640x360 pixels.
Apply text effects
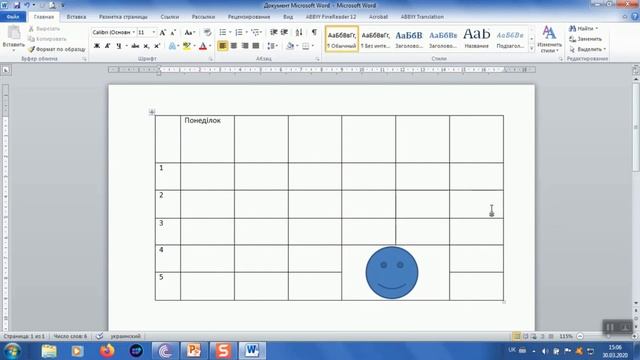[173, 46]
